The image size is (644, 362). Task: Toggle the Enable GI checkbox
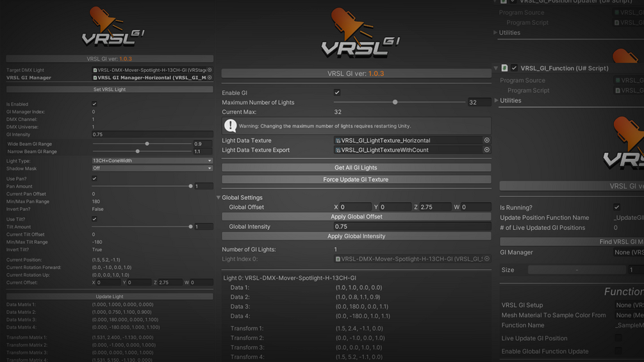pyautogui.click(x=337, y=93)
